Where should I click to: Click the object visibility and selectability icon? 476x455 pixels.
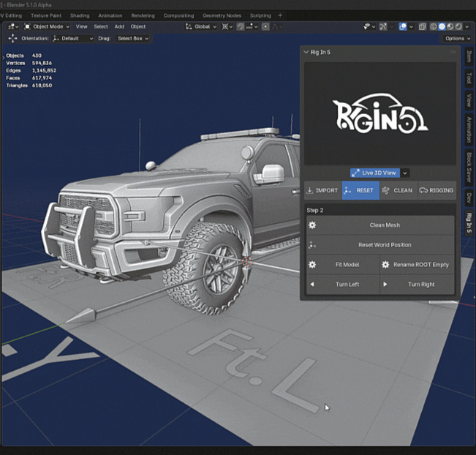coord(369,27)
